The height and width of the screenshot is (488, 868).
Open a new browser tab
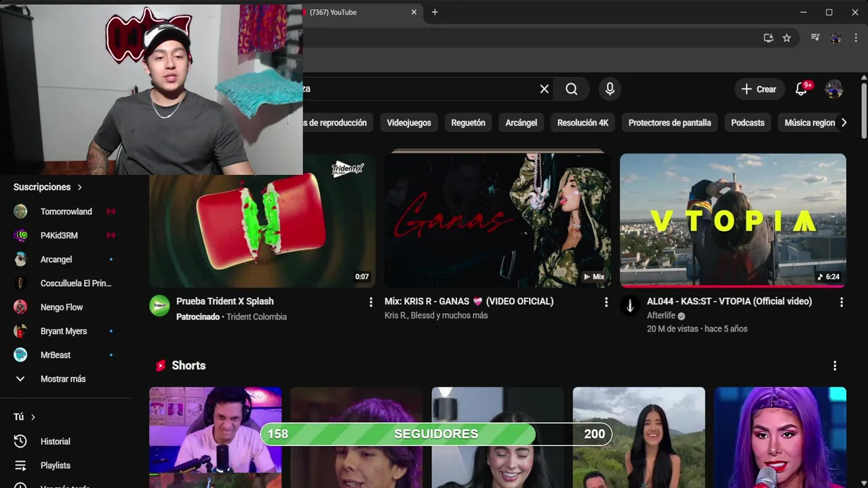click(x=435, y=12)
